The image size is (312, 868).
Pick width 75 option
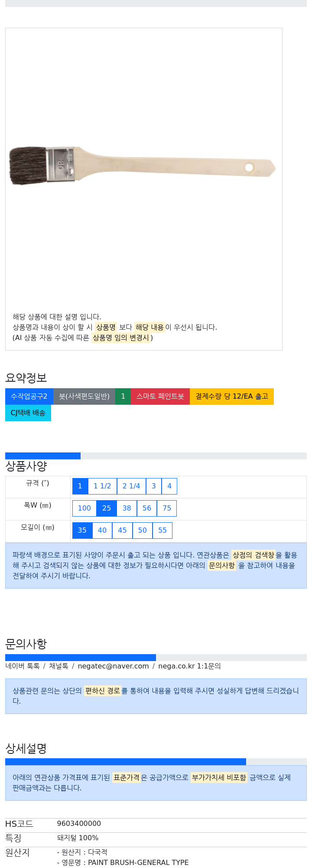point(167,508)
